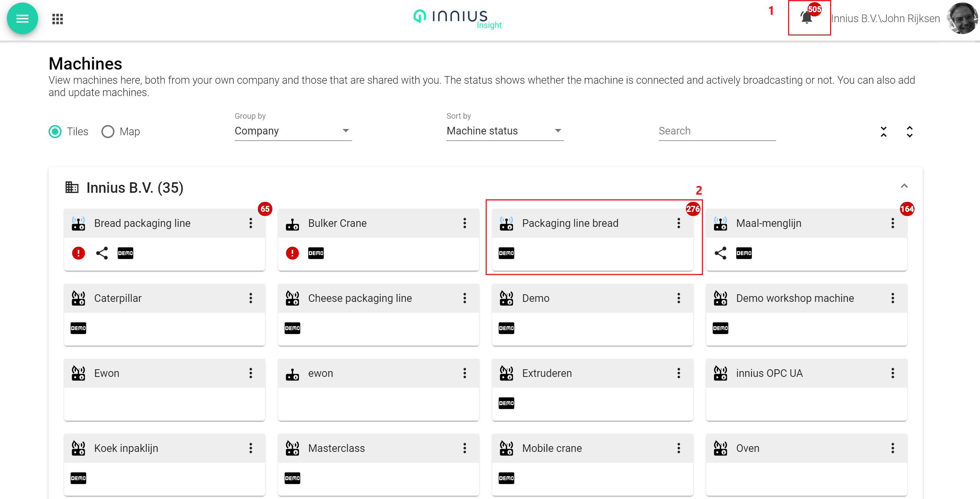Image resolution: width=980 pixels, height=499 pixels.
Task: Click the Bread packaging line error alert icon
Action: pos(78,253)
